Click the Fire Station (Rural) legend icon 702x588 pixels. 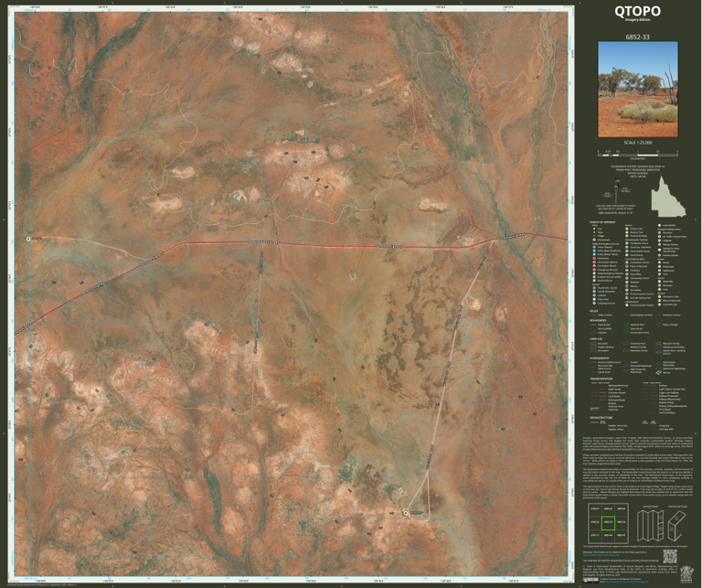click(x=594, y=266)
